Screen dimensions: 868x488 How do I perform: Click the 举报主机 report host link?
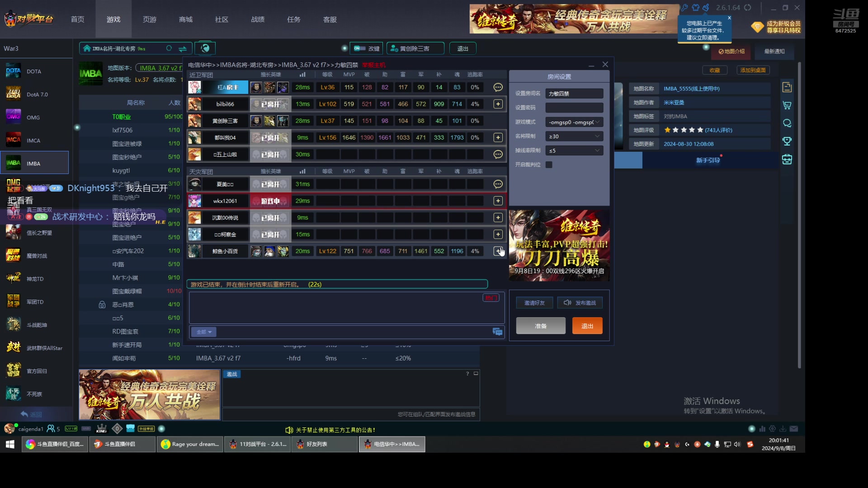(x=373, y=65)
